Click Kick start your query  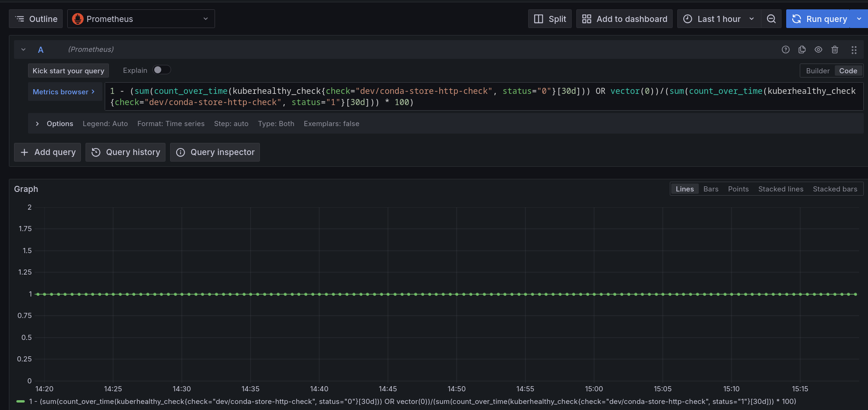pyautogui.click(x=68, y=71)
